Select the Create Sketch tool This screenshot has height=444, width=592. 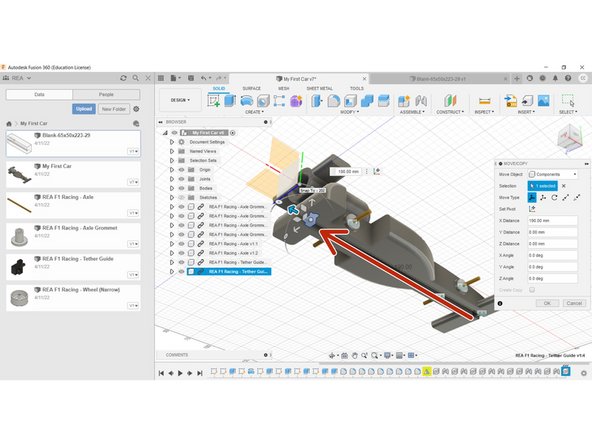tap(214, 101)
